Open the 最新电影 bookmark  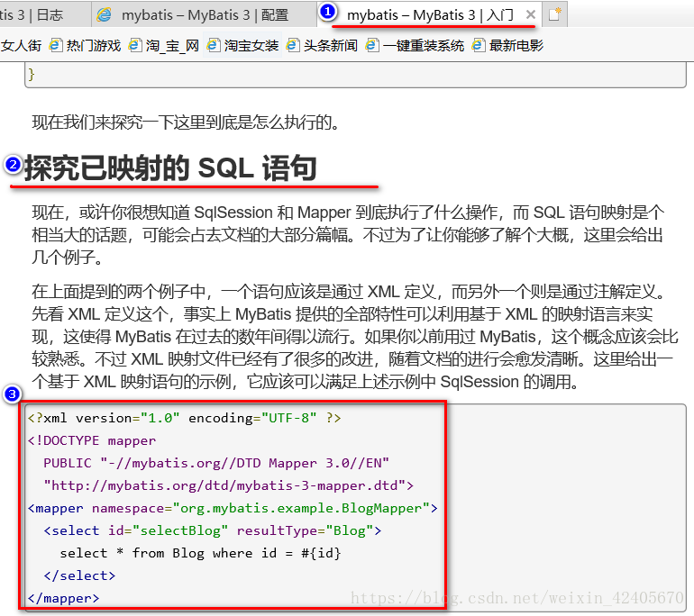coord(507,46)
